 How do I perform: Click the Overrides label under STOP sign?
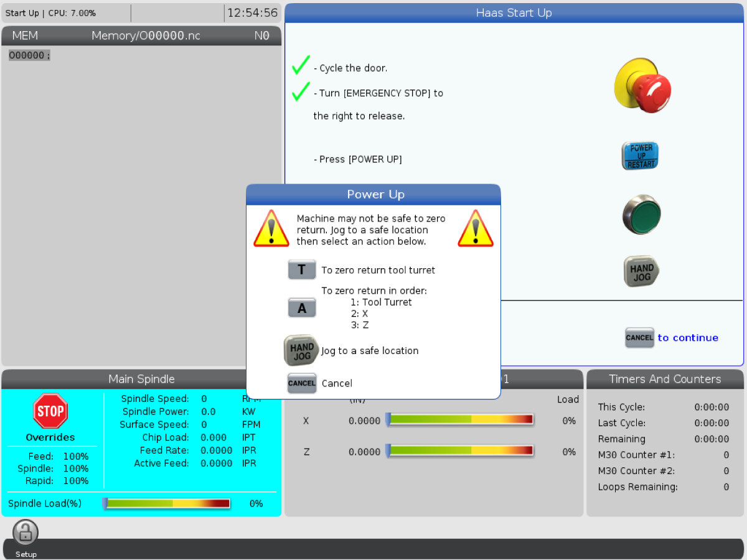tap(50, 437)
